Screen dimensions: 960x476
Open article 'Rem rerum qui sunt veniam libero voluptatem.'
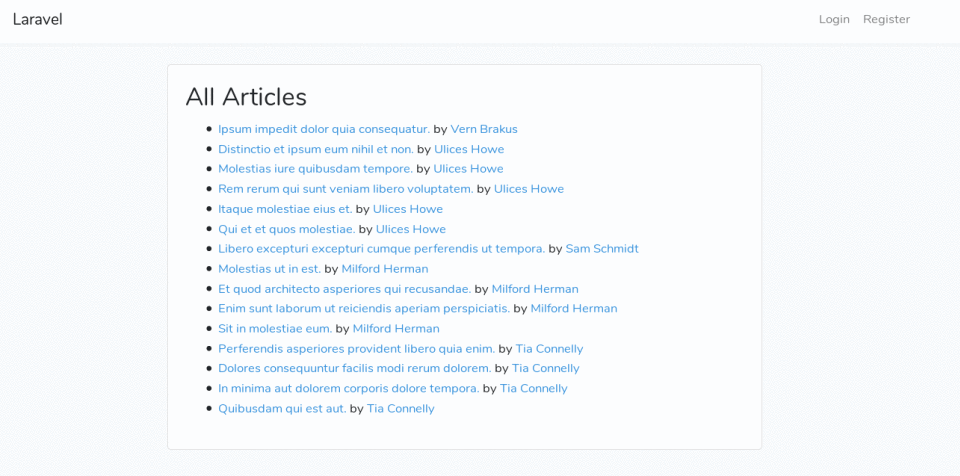345,189
